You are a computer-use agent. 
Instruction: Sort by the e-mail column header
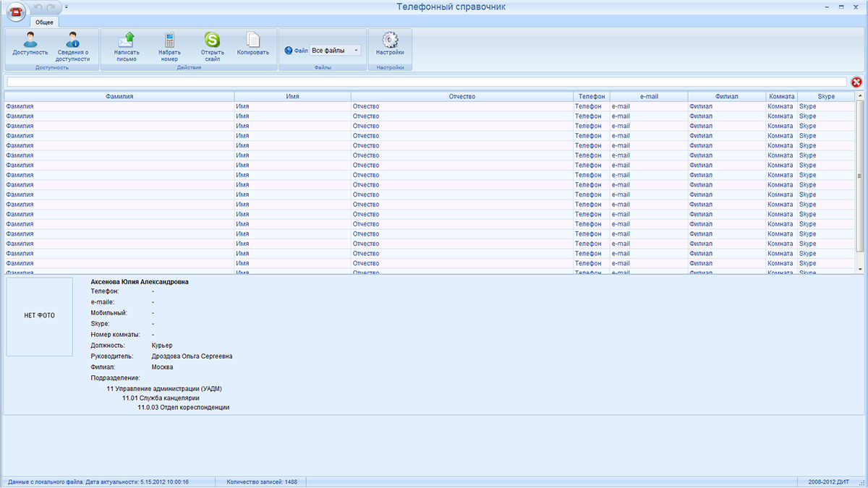649,96
